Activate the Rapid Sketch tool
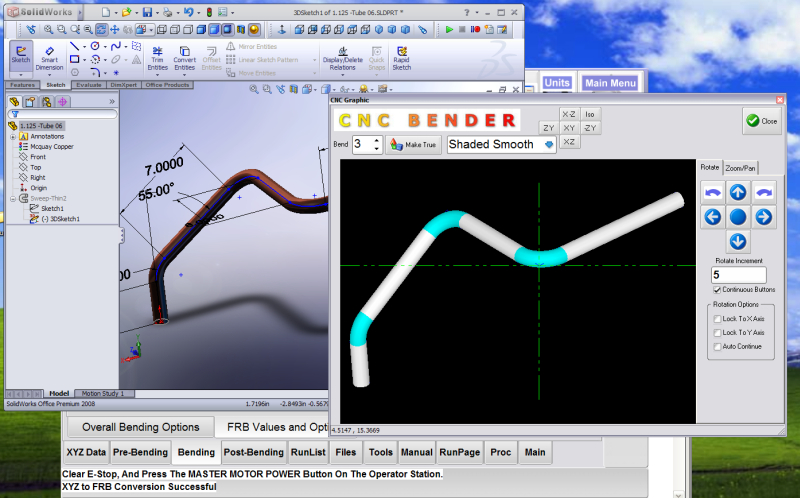The image size is (800, 498). point(402,58)
